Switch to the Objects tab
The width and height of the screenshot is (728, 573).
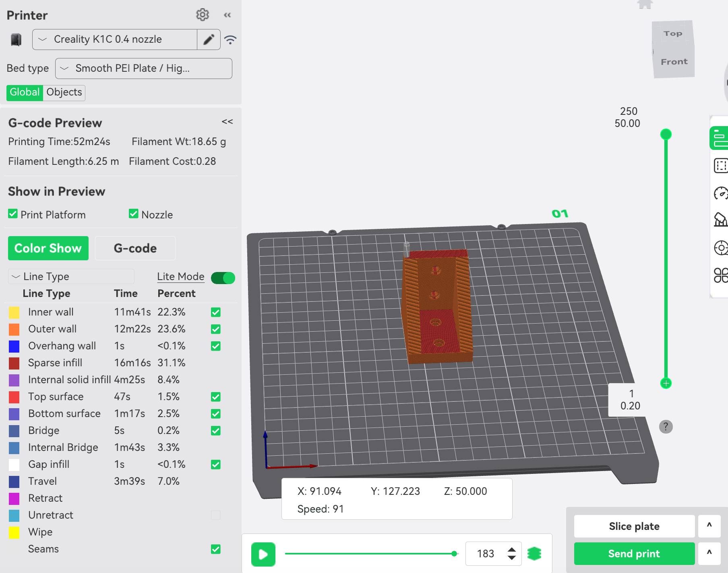coord(64,92)
